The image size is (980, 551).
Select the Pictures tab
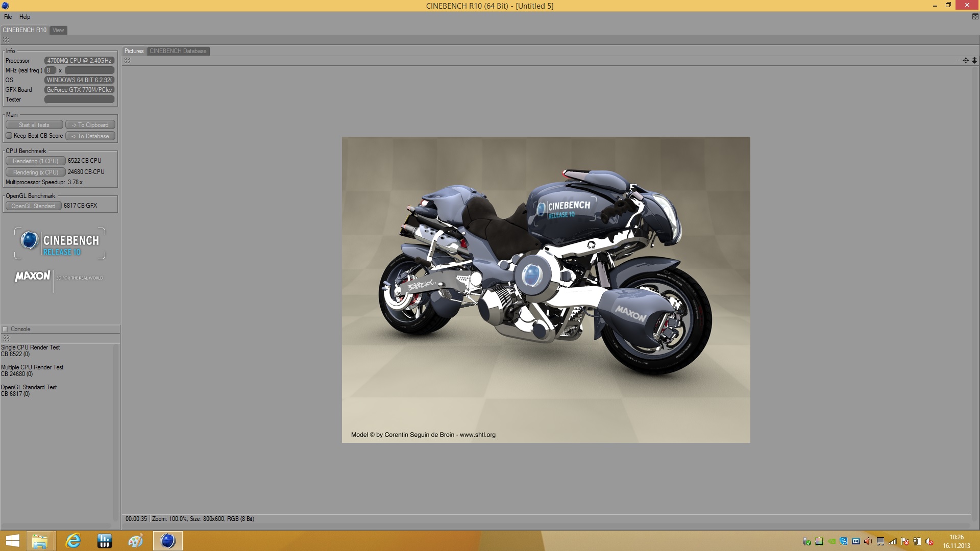point(134,51)
